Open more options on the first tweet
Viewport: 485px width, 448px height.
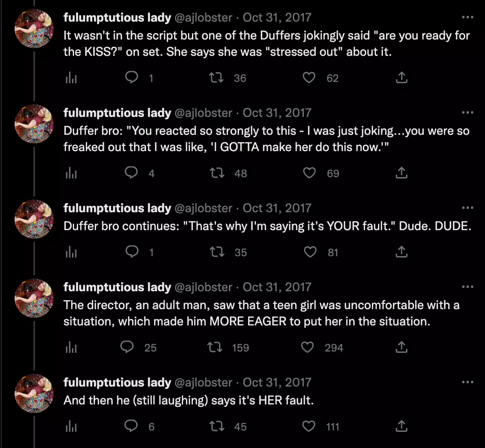[467, 17]
